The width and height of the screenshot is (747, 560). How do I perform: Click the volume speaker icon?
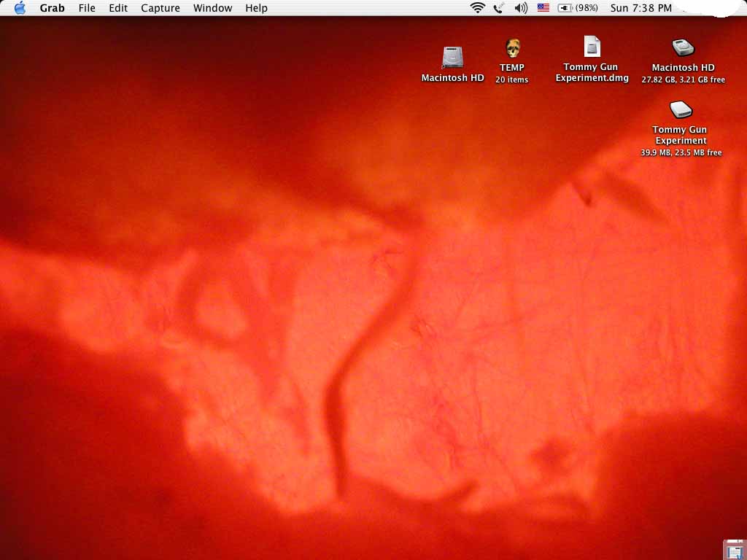tap(521, 7)
